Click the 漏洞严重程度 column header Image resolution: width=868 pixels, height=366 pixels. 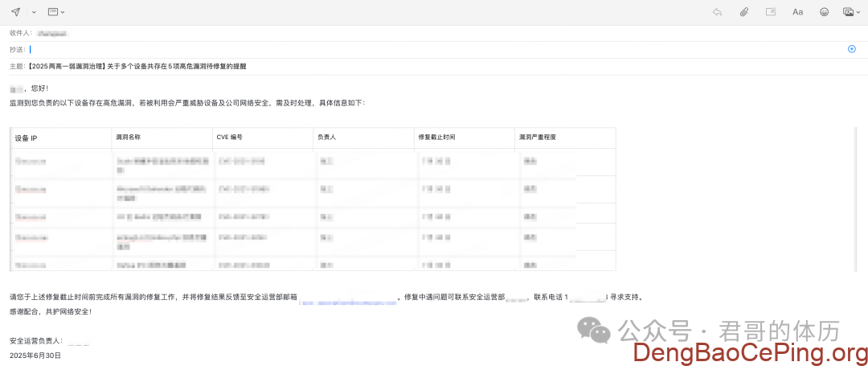(x=538, y=138)
